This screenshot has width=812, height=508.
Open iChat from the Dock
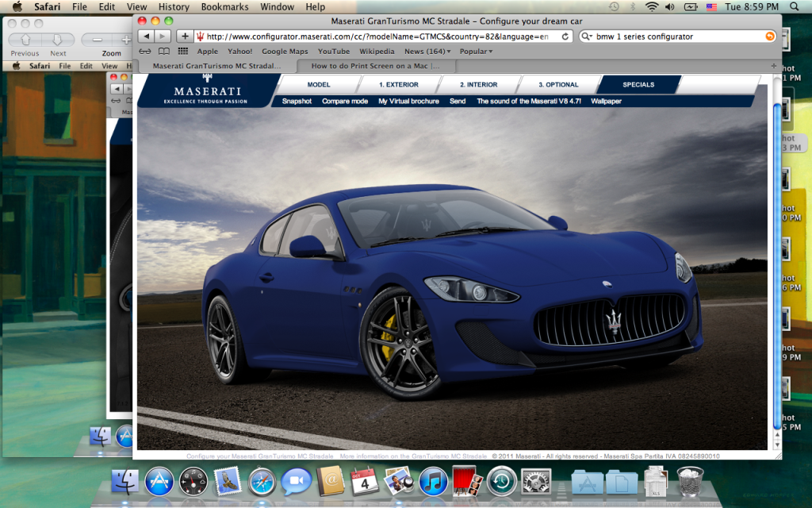pyautogui.click(x=297, y=482)
